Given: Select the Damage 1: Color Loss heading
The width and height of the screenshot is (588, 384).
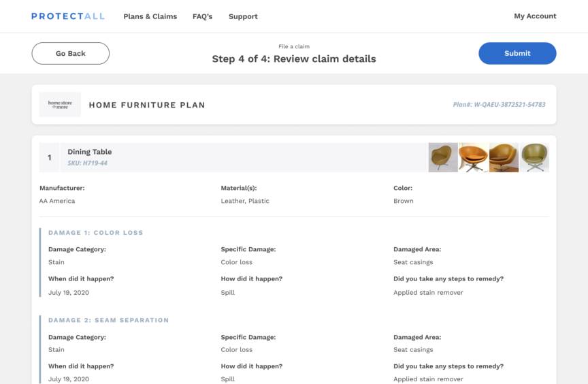Looking at the screenshot, I should pyautogui.click(x=96, y=233).
